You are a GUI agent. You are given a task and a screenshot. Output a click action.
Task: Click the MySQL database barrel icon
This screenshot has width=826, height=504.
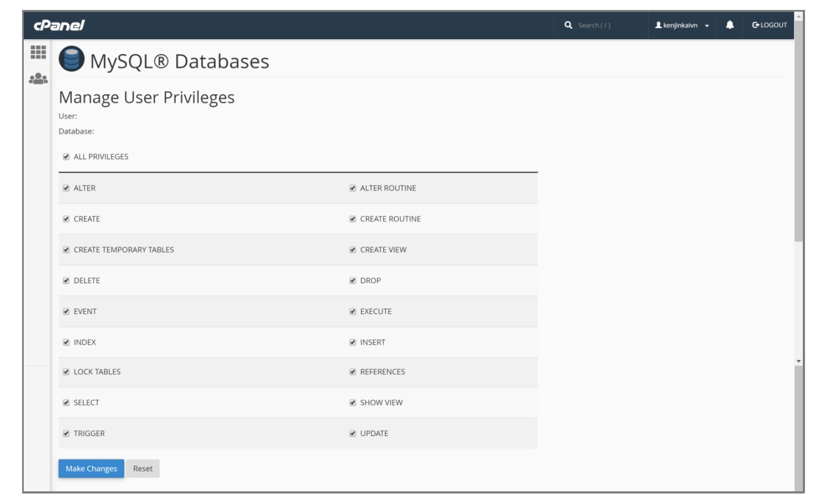click(71, 59)
